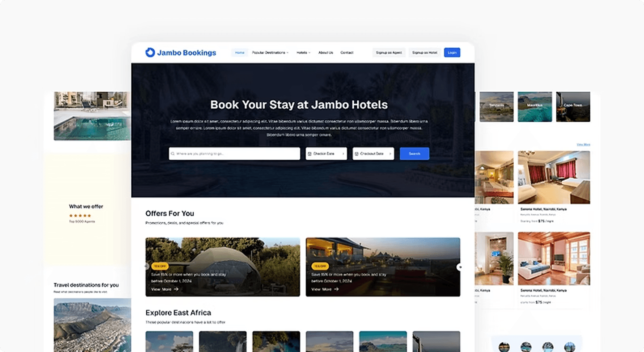Click the magnifier icon in the destination field
644x352 pixels.
coord(173,154)
